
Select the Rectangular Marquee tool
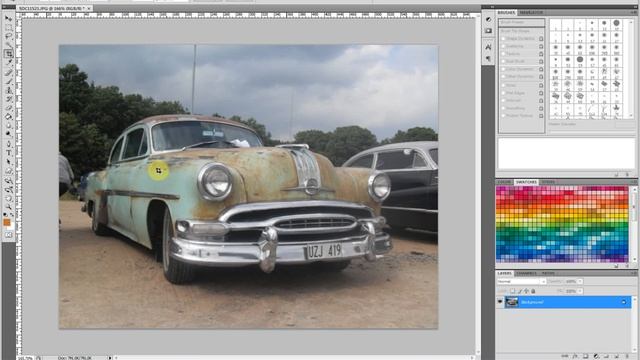(8, 27)
